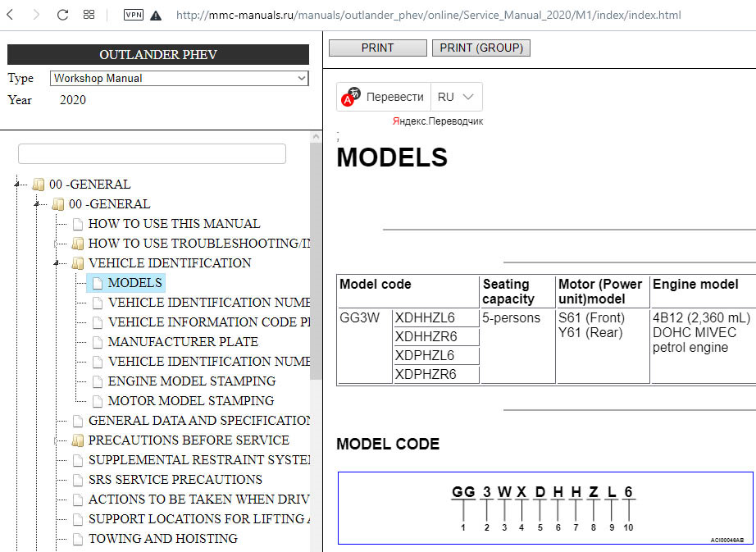Open SUPPORT LOCATIONS FOR LIFTING entry
This screenshot has width=756, height=552.
click(x=199, y=518)
